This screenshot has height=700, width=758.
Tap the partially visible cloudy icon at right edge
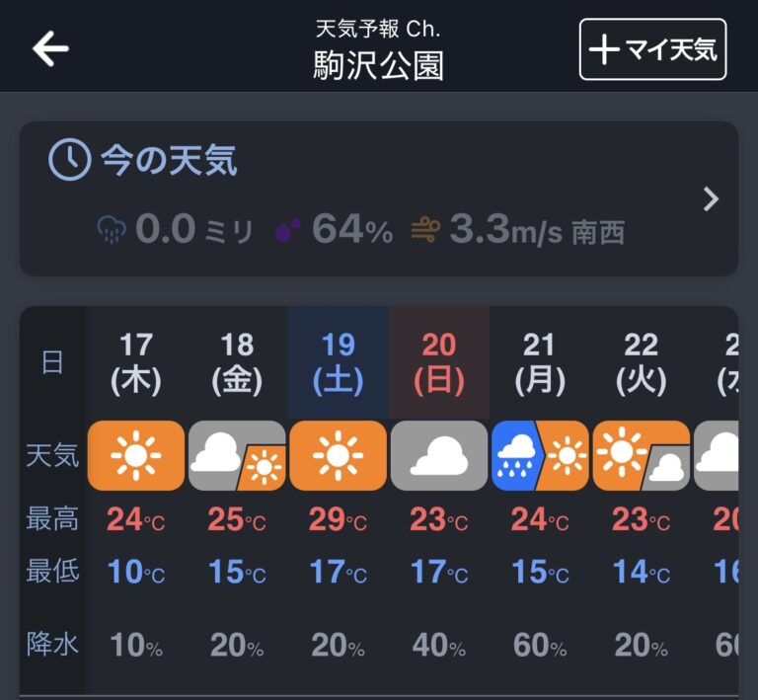pos(716,455)
